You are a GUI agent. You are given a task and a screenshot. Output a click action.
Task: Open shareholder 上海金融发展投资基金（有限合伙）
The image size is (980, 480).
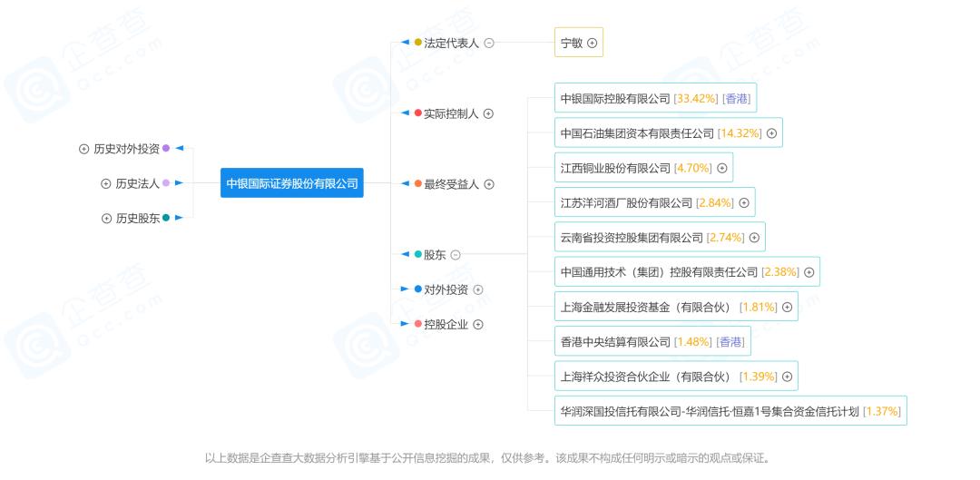pyautogui.click(x=676, y=307)
